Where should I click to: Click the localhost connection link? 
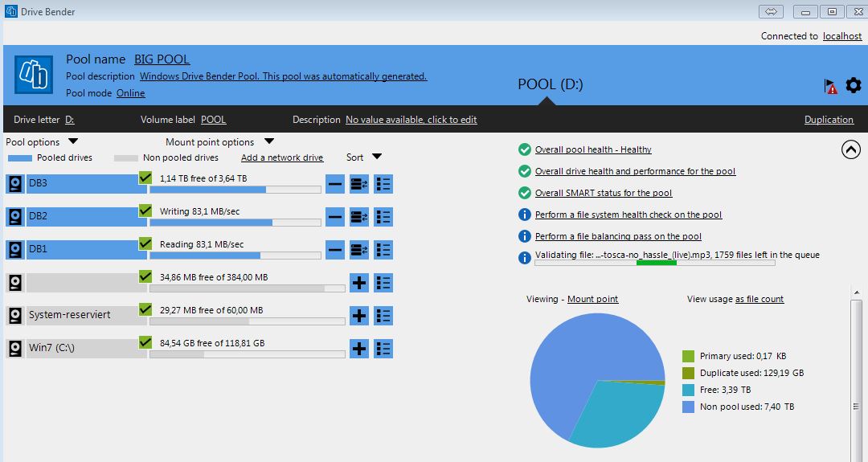[842, 36]
